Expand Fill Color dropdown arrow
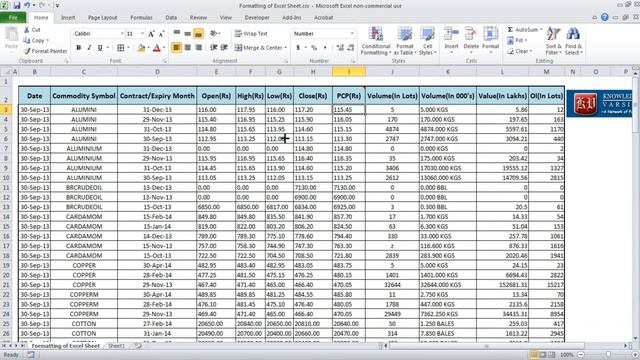The image size is (640, 360). (148, 48)
